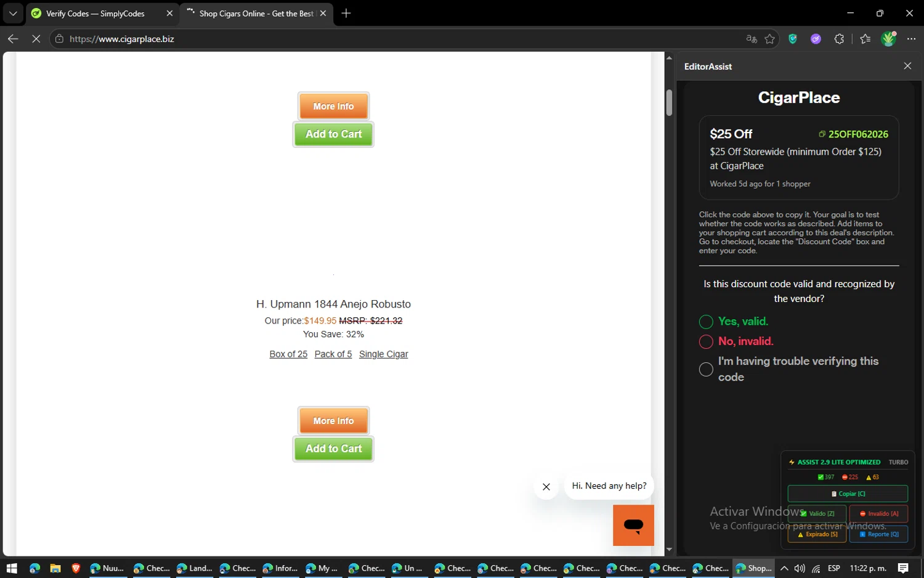
Task: Switch to Shop Cigars Online tab
Action: coord(256,14)
